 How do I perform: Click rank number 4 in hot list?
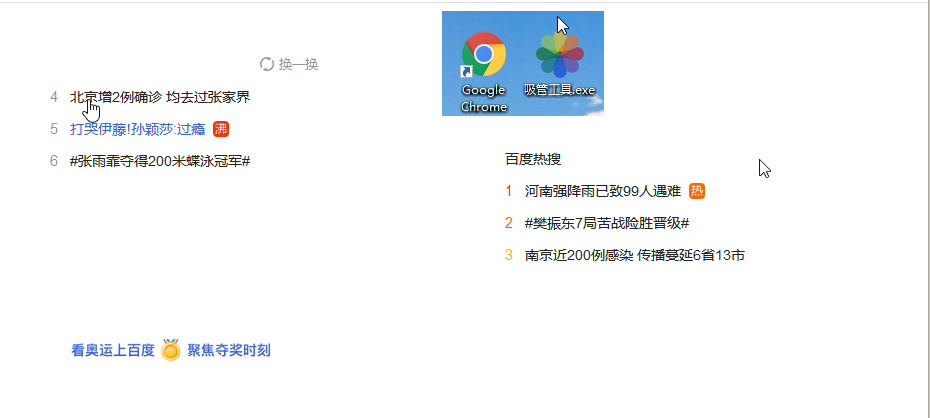[x=54, y=97]
